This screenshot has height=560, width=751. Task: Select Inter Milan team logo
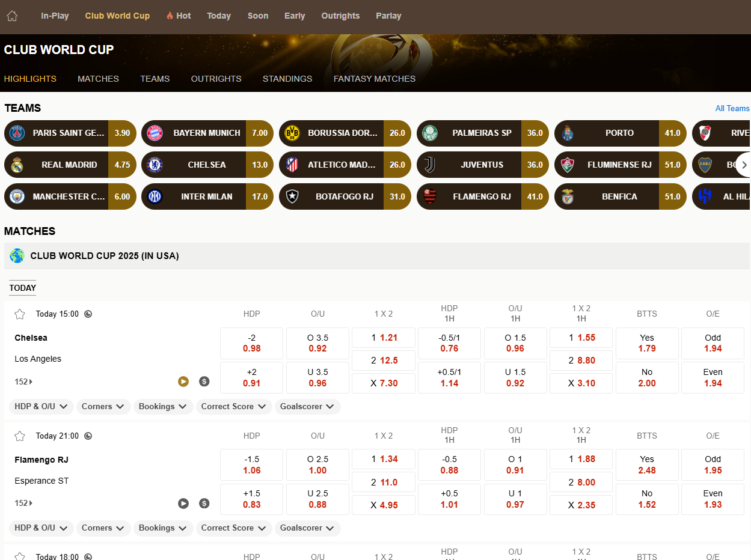tap(155, 196)
